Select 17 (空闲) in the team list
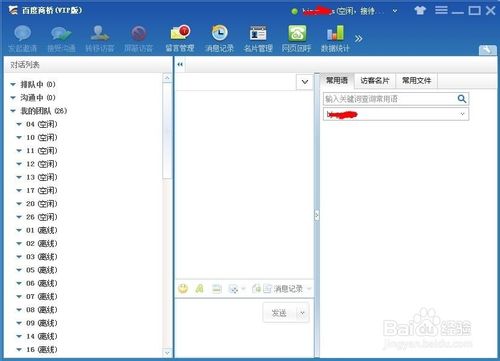This screenshot has height=361, width=500. click(42, 191)
